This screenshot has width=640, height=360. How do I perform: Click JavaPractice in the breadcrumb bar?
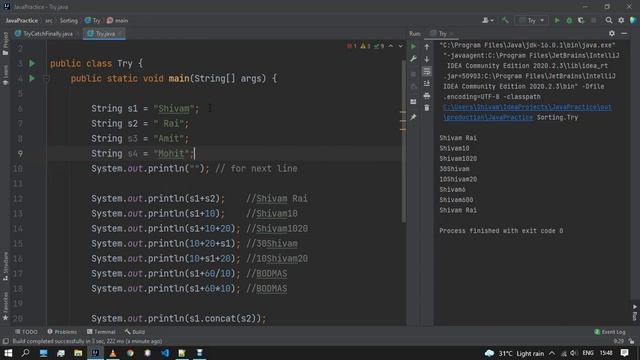coord(22,20)
